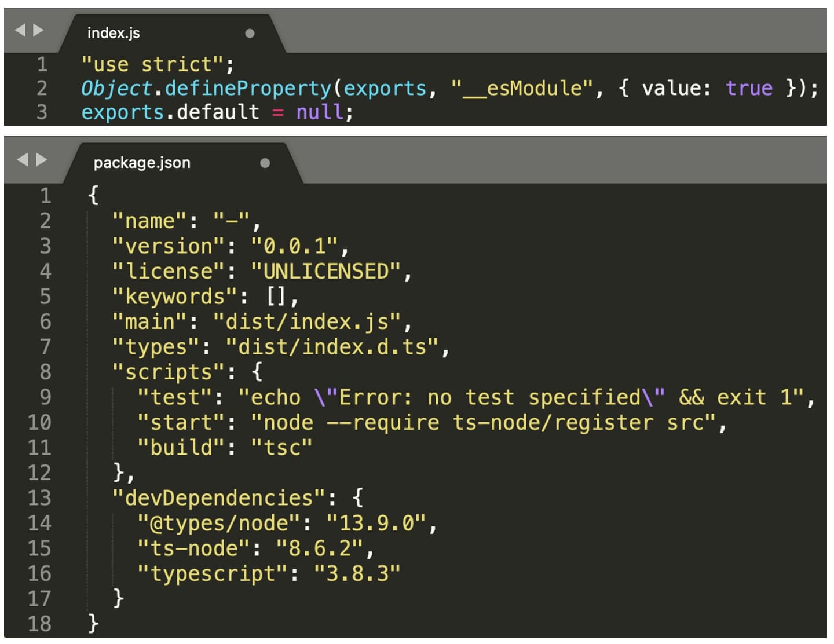
Task: Click "use strict" text in index.js
Action: point(152,64)
